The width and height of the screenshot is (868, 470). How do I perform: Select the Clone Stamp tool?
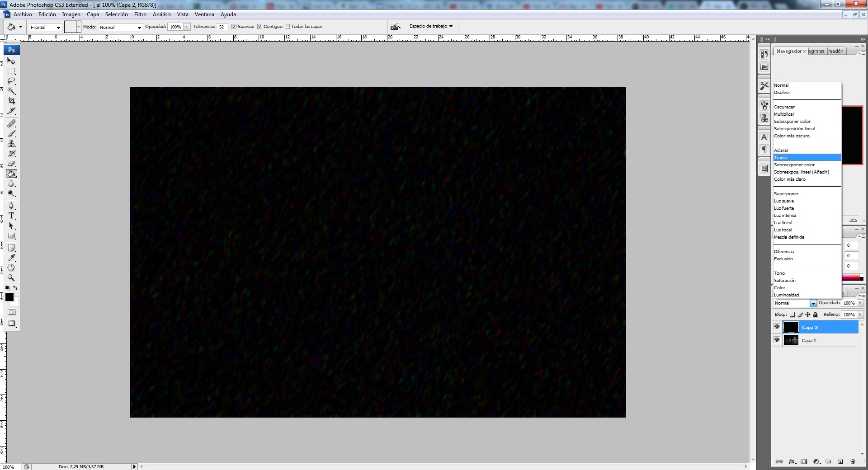[x=12, y=144]
